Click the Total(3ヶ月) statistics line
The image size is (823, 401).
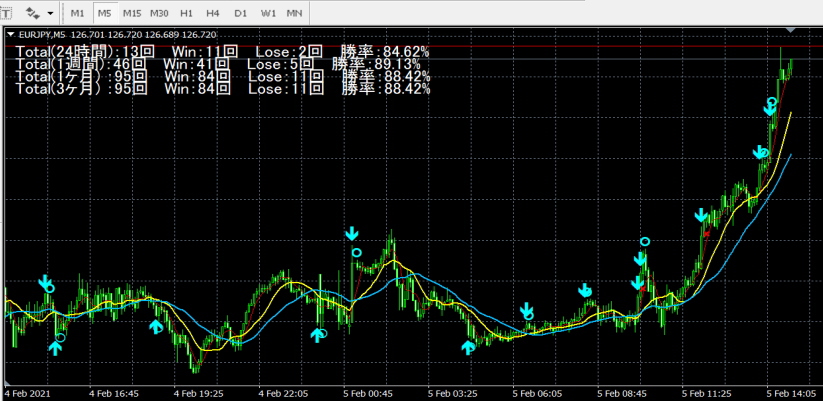tap(223, 89)
